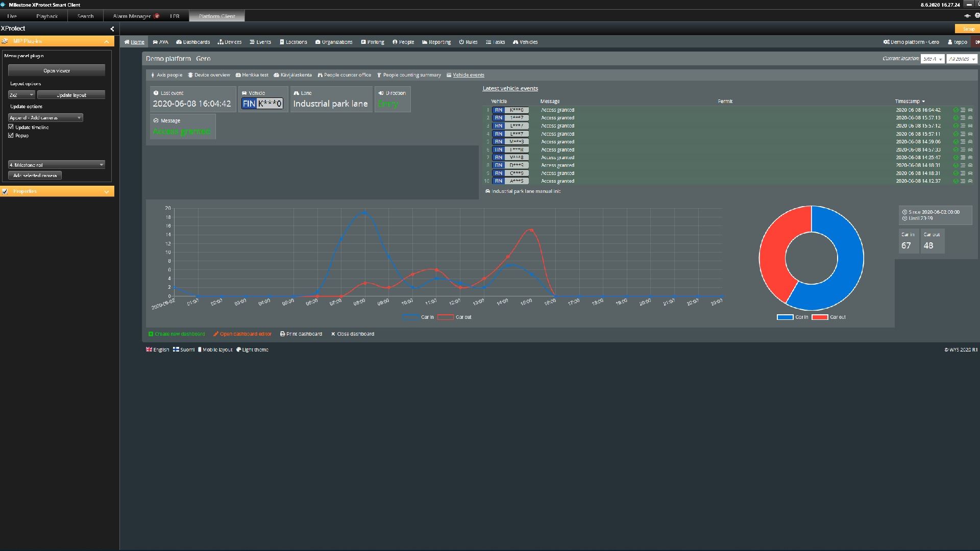This screenshot has width=980, height=551.
Task: Open the Device overview dashboard tab
Action: click(209, 75)
